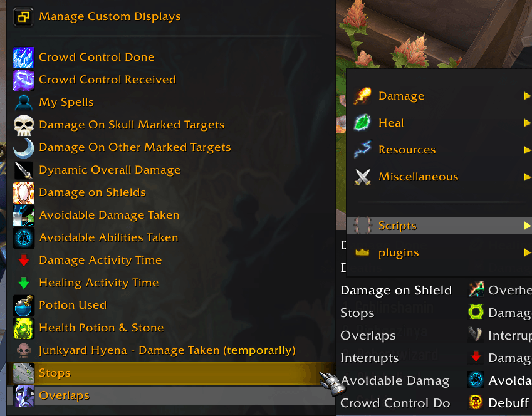The height and width of the screenshot is (416, 532).
Task: Expand the plugins submenu arrow
Action: 527,252
